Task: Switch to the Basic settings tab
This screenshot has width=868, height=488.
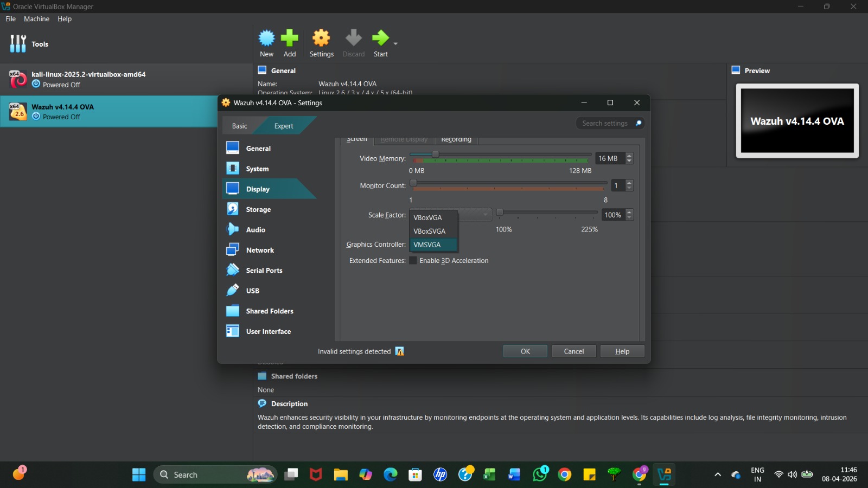Action: pos(239,126)
